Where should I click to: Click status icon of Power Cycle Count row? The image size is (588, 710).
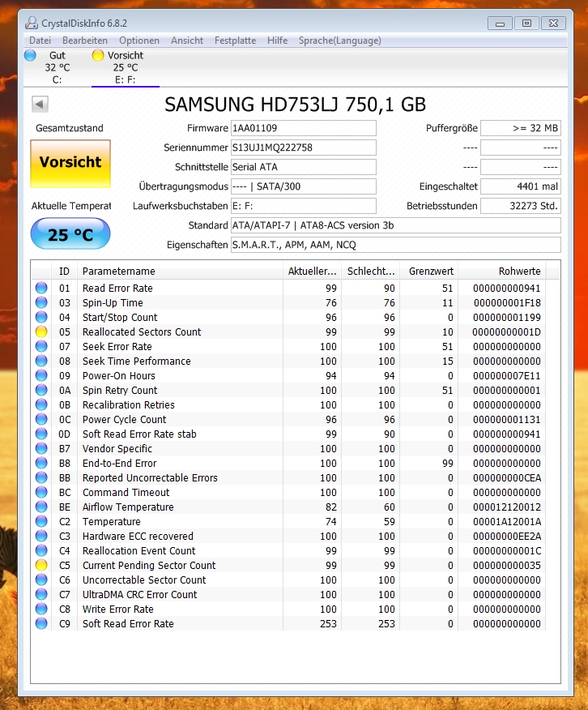(41, 419)
